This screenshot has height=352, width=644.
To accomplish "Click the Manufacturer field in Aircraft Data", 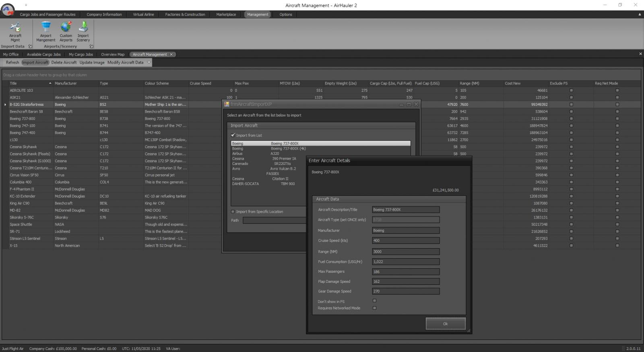I will tap(406, 231).
